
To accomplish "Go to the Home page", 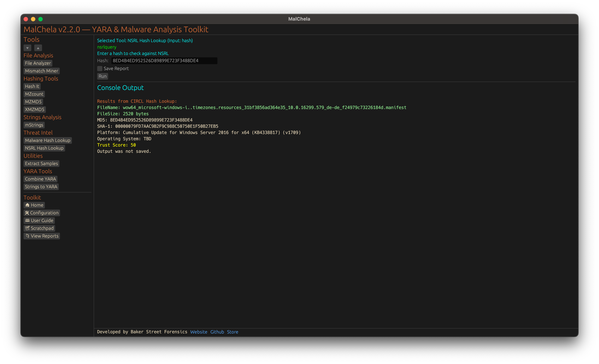I will click(34, 205).
